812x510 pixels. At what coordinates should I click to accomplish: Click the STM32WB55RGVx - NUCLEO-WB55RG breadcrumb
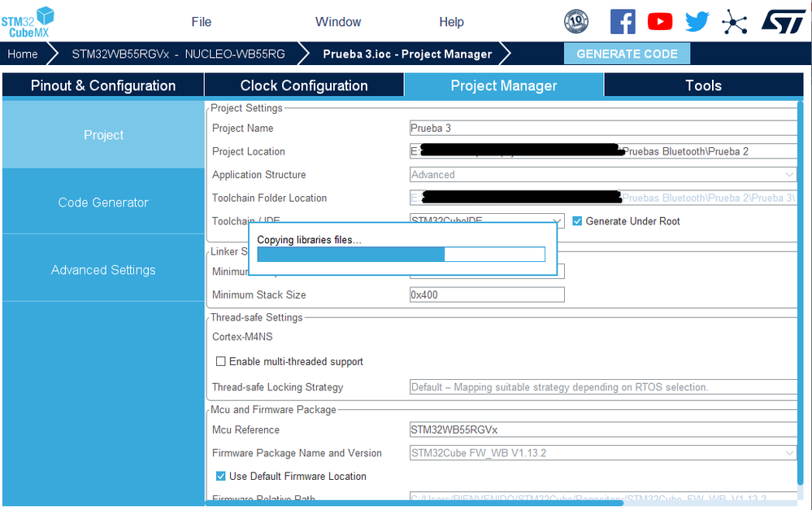(178, 54)
